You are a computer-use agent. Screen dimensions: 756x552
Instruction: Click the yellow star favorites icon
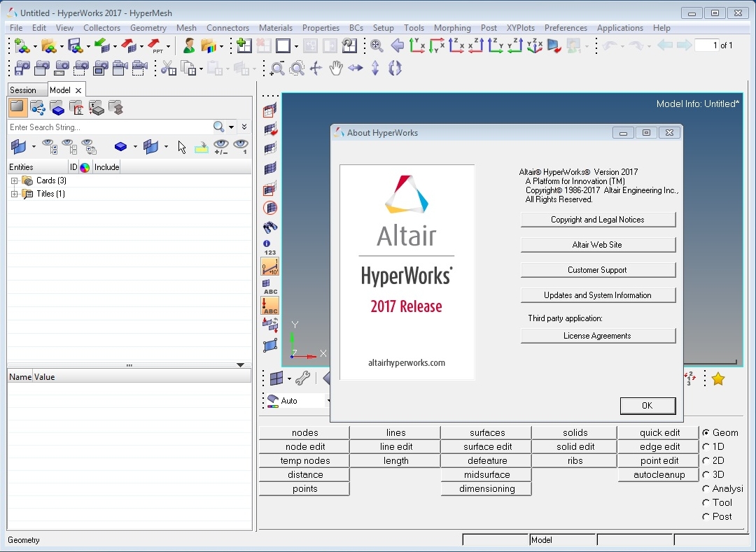(718, 379)
